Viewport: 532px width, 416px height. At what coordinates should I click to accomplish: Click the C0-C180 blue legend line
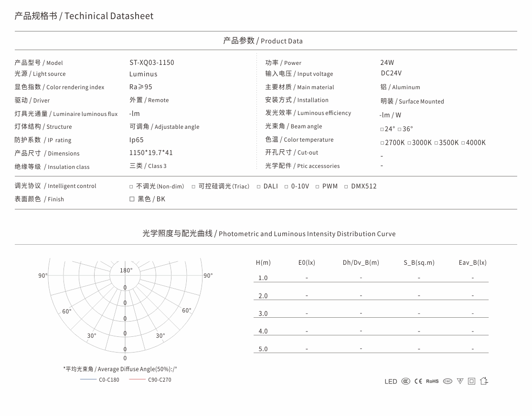click(88, 379)
